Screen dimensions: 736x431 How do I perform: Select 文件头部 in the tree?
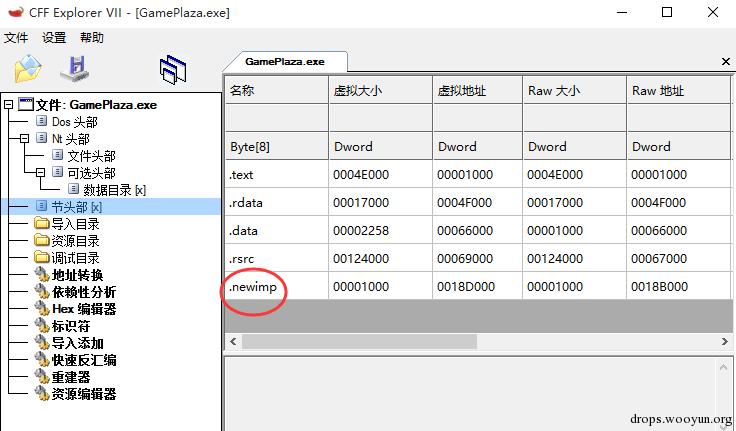[x=91, y=156]
